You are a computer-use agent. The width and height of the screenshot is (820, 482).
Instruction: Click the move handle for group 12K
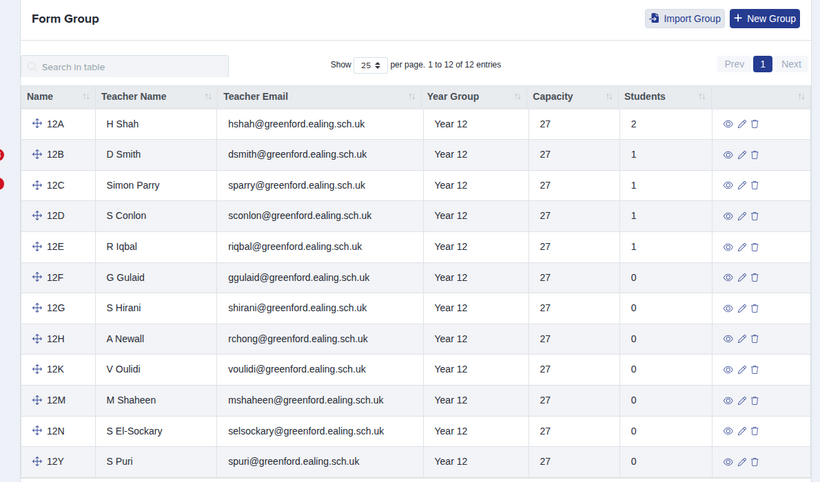click(x=37, y=369)
